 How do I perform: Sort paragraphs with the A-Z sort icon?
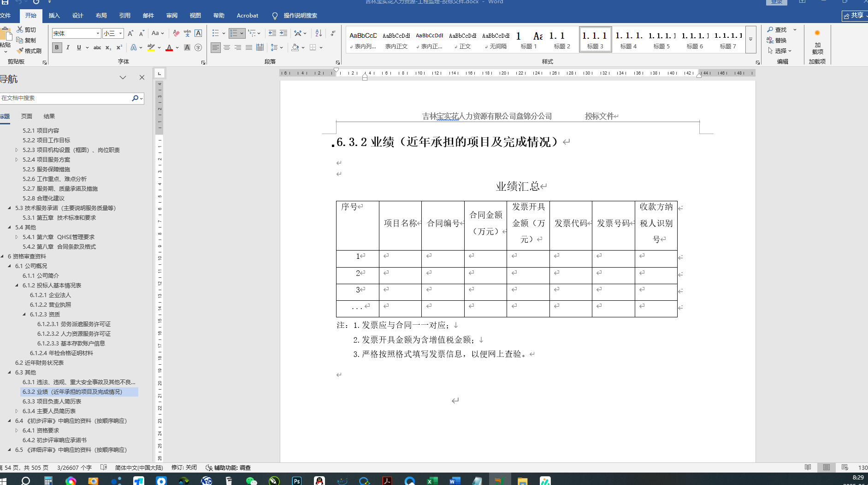point(319,33)
